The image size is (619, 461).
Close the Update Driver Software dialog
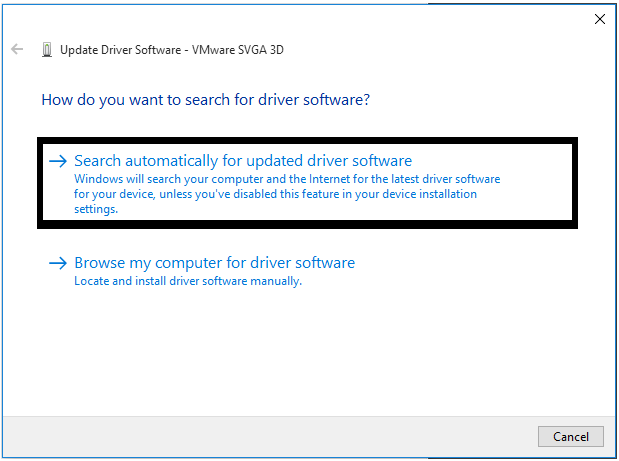tap(600, 19)
